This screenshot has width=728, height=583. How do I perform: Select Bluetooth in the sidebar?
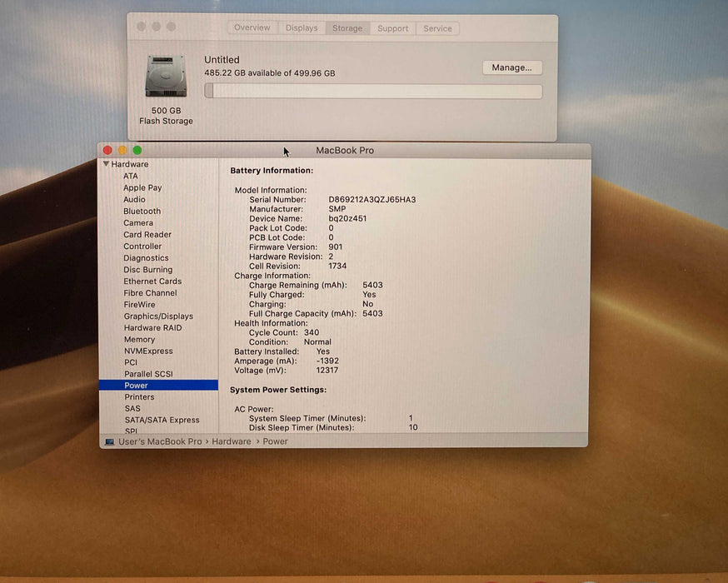pos(142,211)
